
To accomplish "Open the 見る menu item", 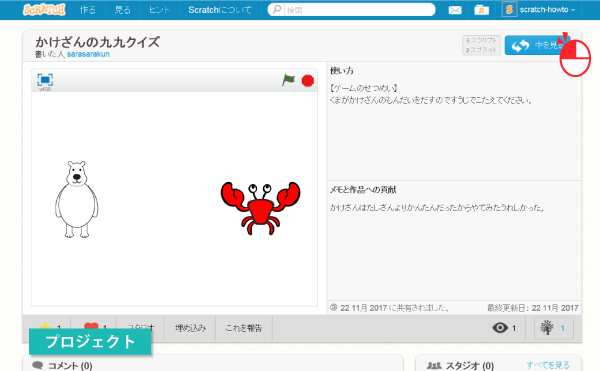I will [122, 10].
